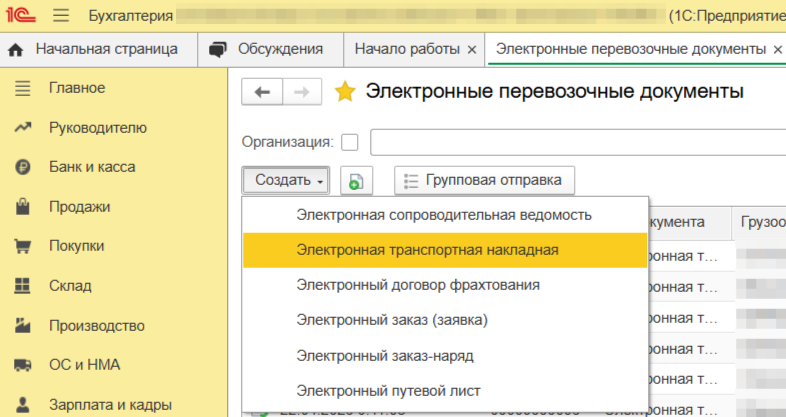The width and height of the screenshot is (786, 417).
Task: Select Электронный договор фрахтования option
Action: click(x=418, y=285)
